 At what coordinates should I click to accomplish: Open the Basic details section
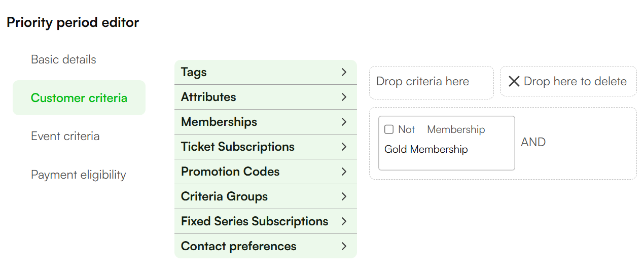[x=63, y=59]
